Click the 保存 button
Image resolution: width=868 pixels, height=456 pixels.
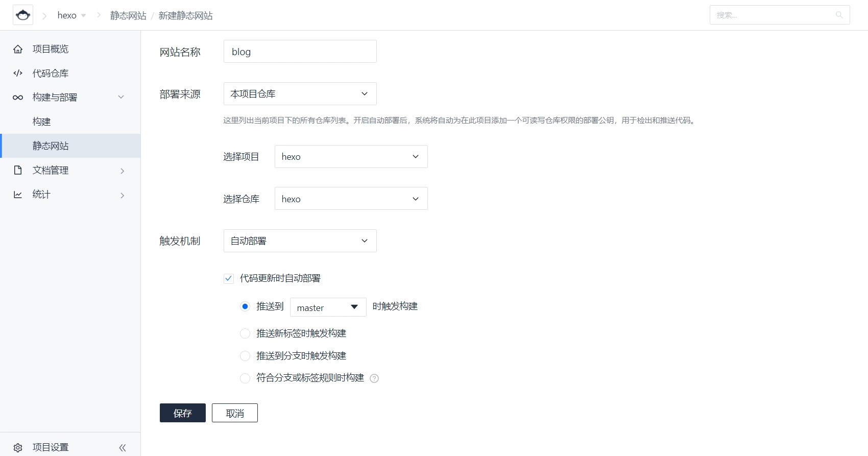(183, 413)
